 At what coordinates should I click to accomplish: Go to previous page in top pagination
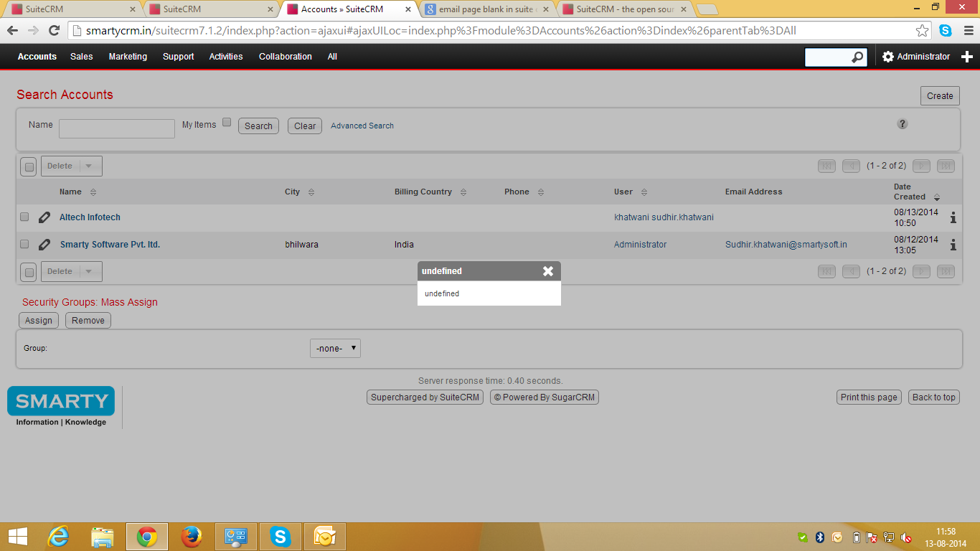pyautogui.click(x=851, y=166)
